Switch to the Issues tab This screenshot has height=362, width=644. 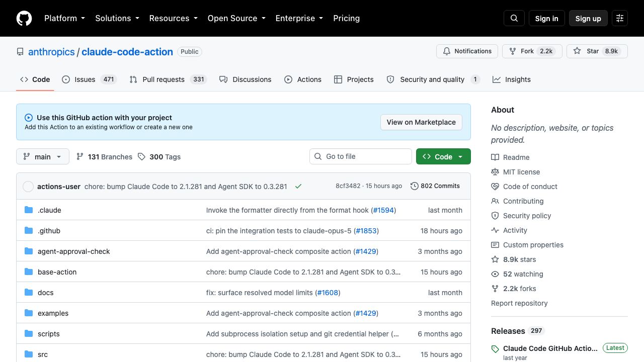click(90, 79)
